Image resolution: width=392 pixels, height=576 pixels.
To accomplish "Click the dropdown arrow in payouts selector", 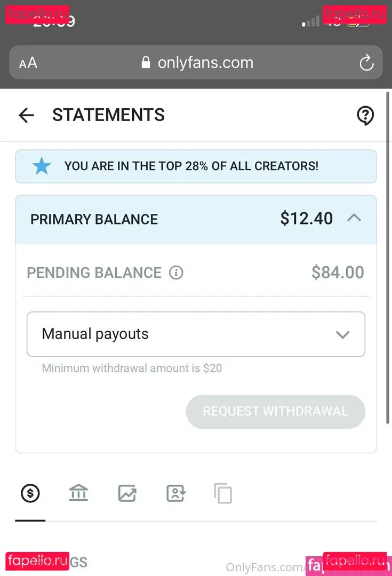I will [x=342, y=335].
